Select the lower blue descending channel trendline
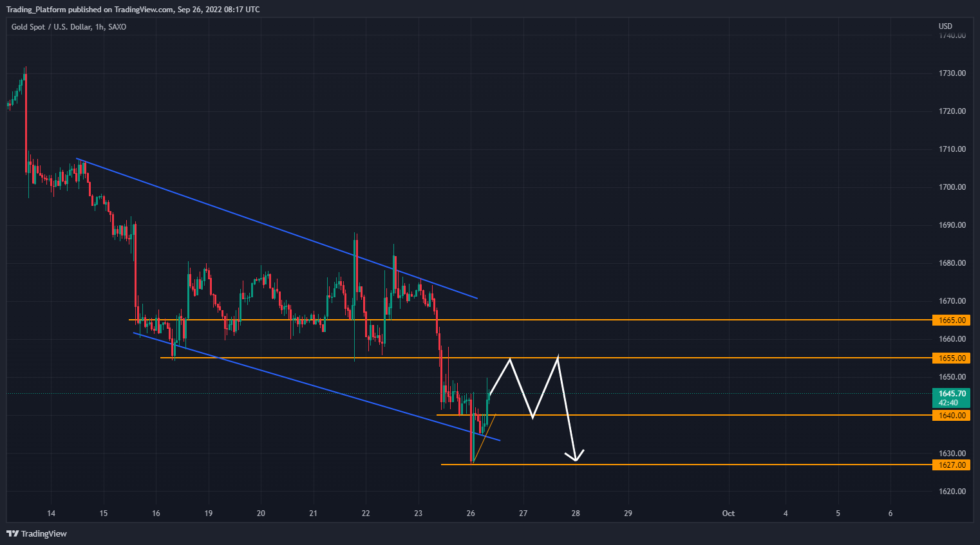The width and height of the screenshot is (980, 545). click(317, 387)
